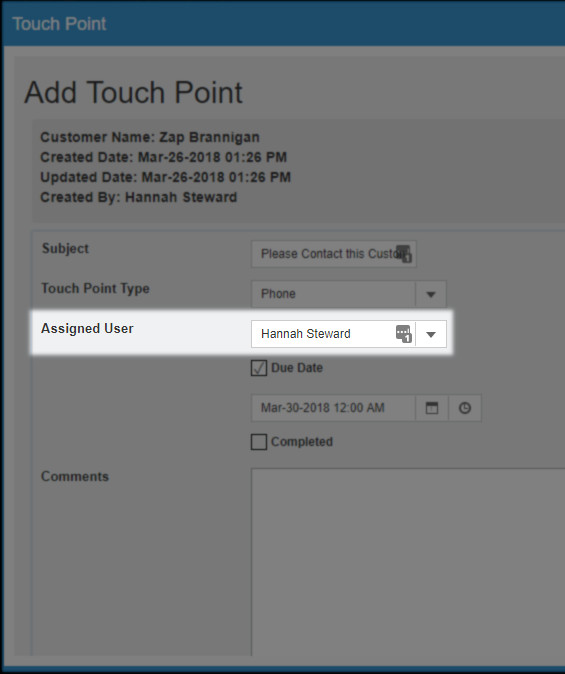Click the Subject text field
565x674 pixels.
tap(334, 254)
